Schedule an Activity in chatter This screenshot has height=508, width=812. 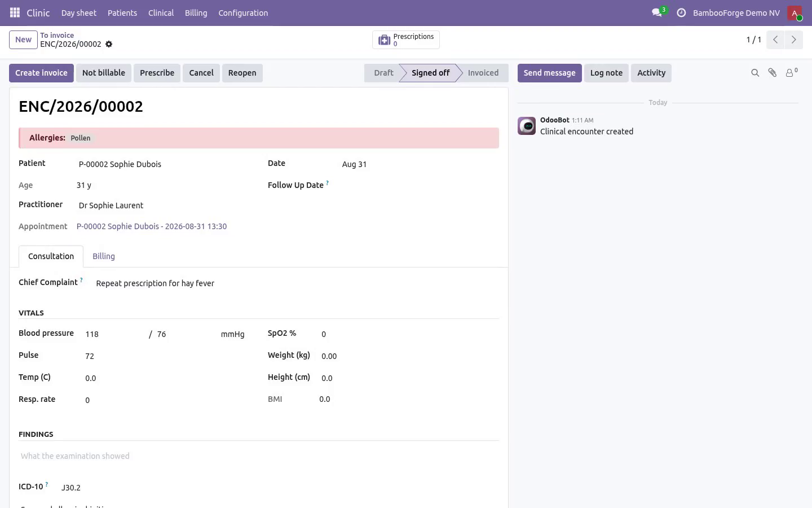tap(651, 73)
